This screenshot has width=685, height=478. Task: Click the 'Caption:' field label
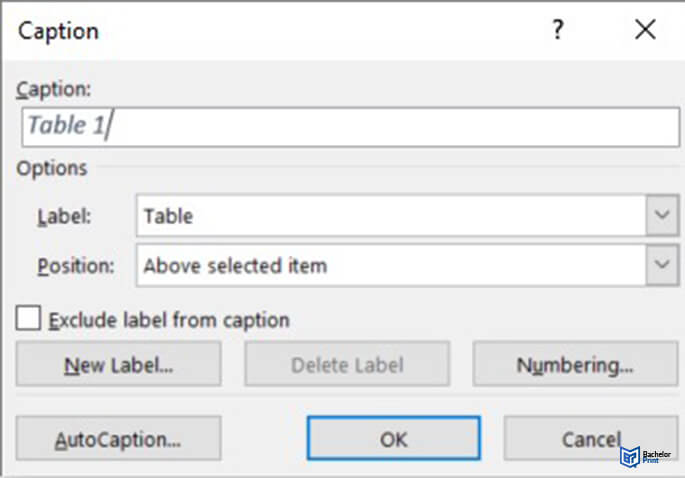pos(54,90)
